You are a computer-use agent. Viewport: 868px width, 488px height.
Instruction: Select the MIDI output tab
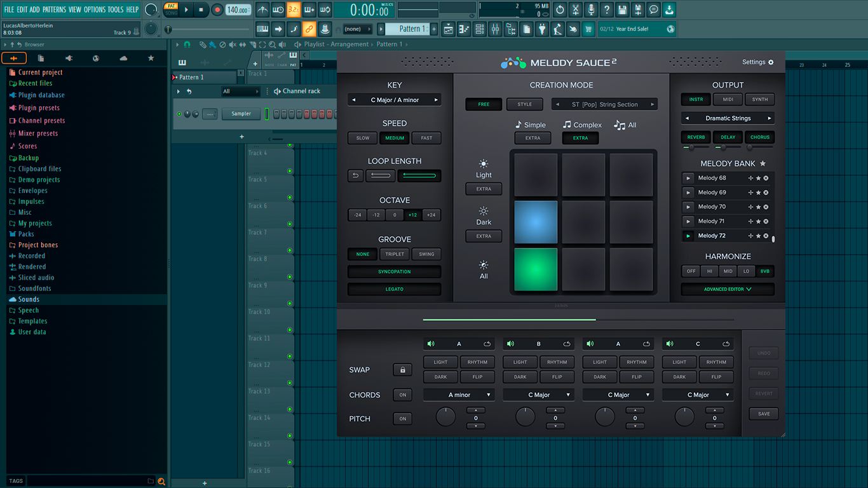728,99
